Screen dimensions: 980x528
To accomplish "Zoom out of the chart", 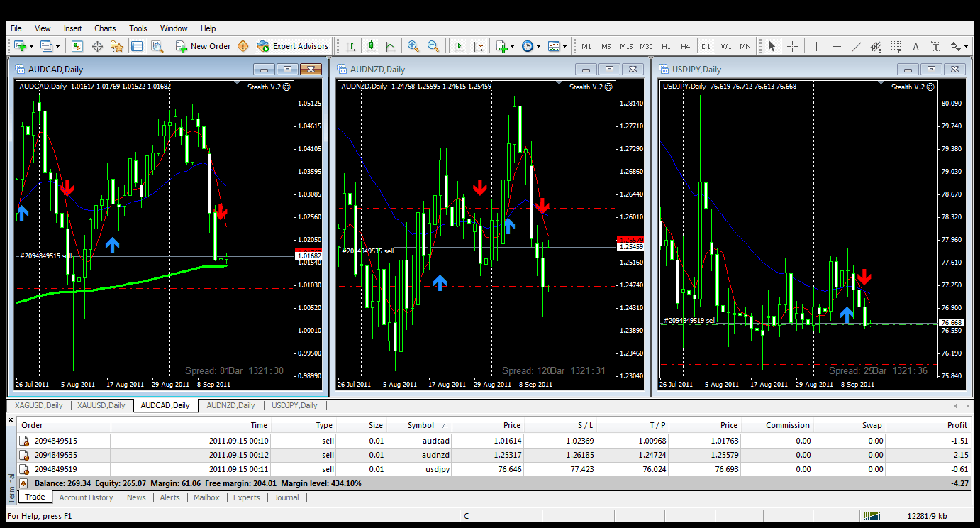I will (433, 46).
